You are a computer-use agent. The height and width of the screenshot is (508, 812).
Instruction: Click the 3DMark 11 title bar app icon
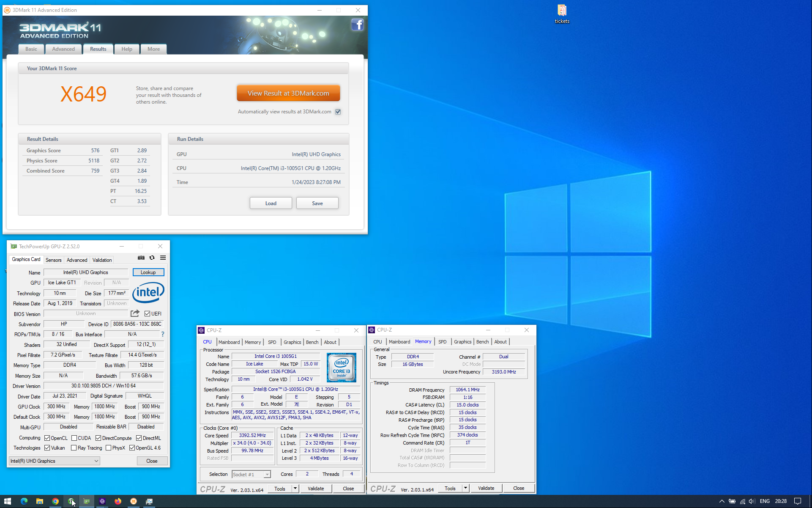click(x=7, y=10)
